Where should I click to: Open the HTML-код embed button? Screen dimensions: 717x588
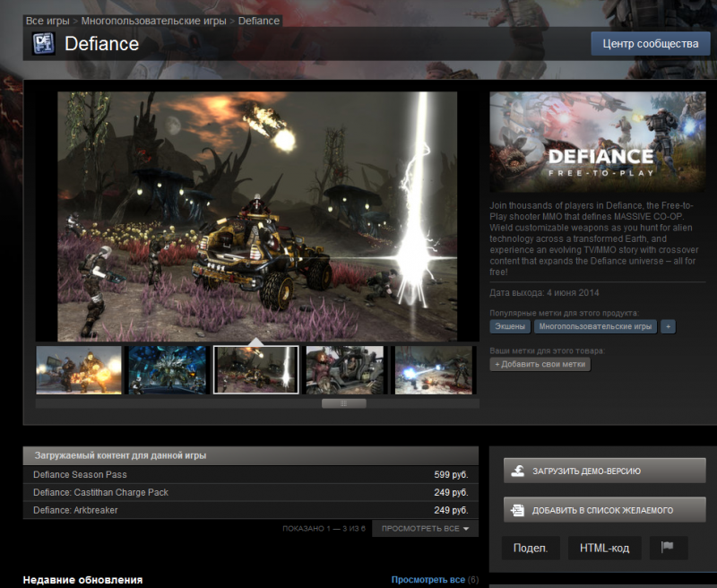point(604,548)
